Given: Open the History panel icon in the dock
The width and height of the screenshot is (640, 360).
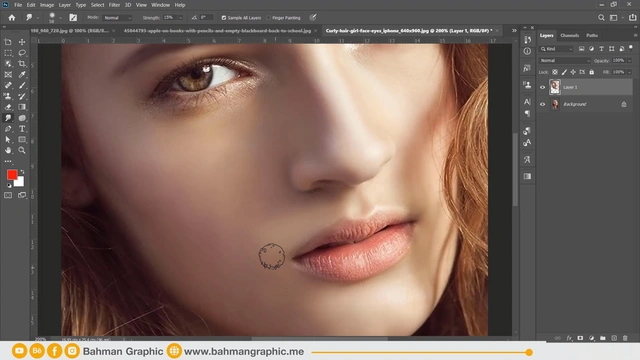Looking at the screenshot, I should pyautogui.click(x=527, y=40).
